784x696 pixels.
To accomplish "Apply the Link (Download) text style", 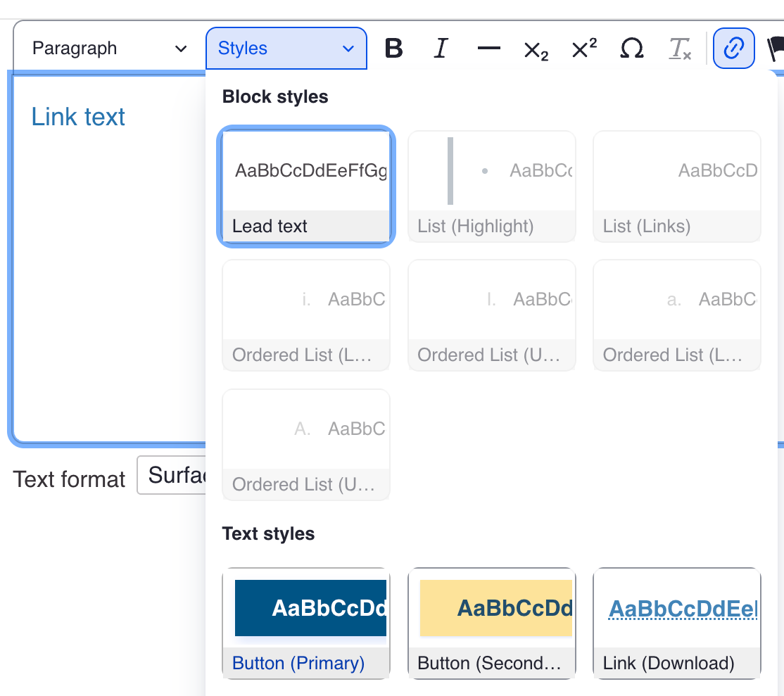I will coord(676,624).
